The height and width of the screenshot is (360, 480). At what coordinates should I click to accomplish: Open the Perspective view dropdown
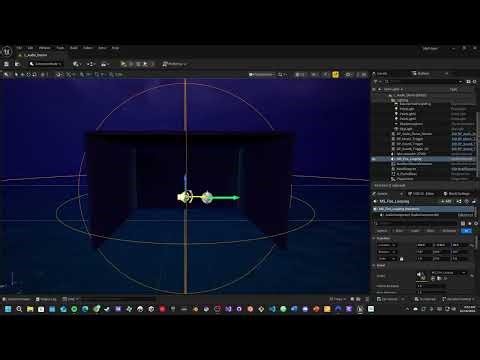[262, 74]
